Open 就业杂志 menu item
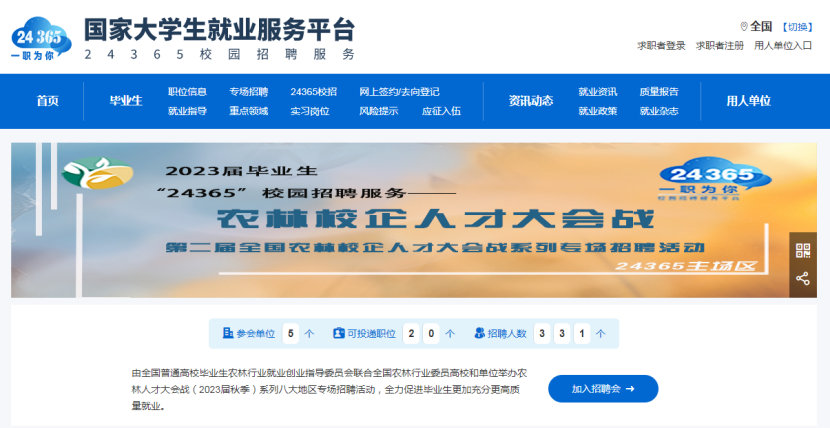 [x=659, y=112]
